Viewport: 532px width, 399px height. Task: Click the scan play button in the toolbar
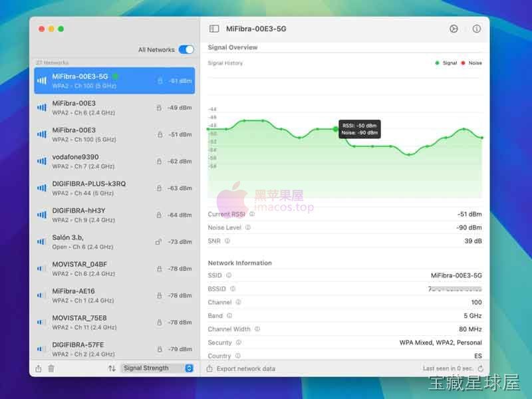point(454,29)
